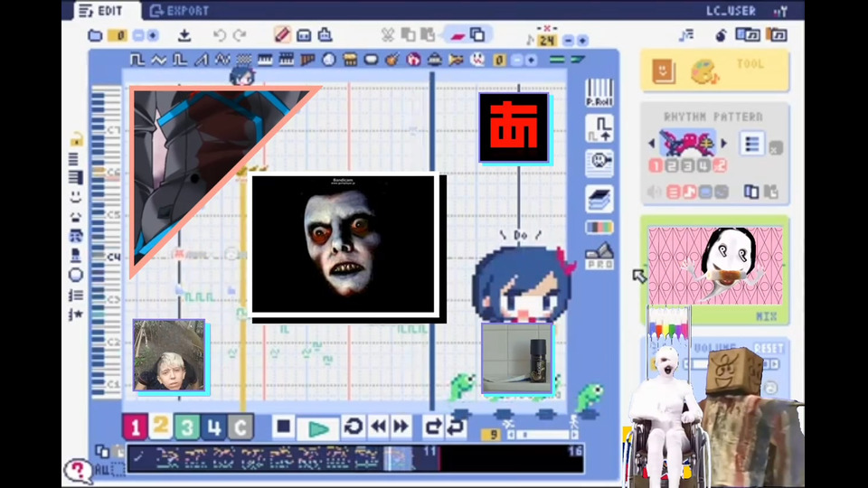Choose the guitar instrument
Viewport: 868px width, 488px height.
pos(392,60)
